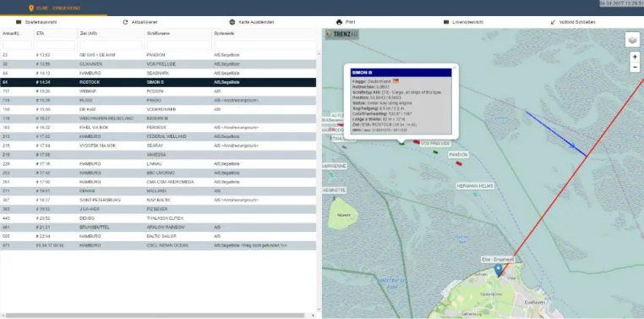Open the Linienübersicht view
Image resolution: width=644 pixels, height=319 pixels.
[x=468, y=22]
